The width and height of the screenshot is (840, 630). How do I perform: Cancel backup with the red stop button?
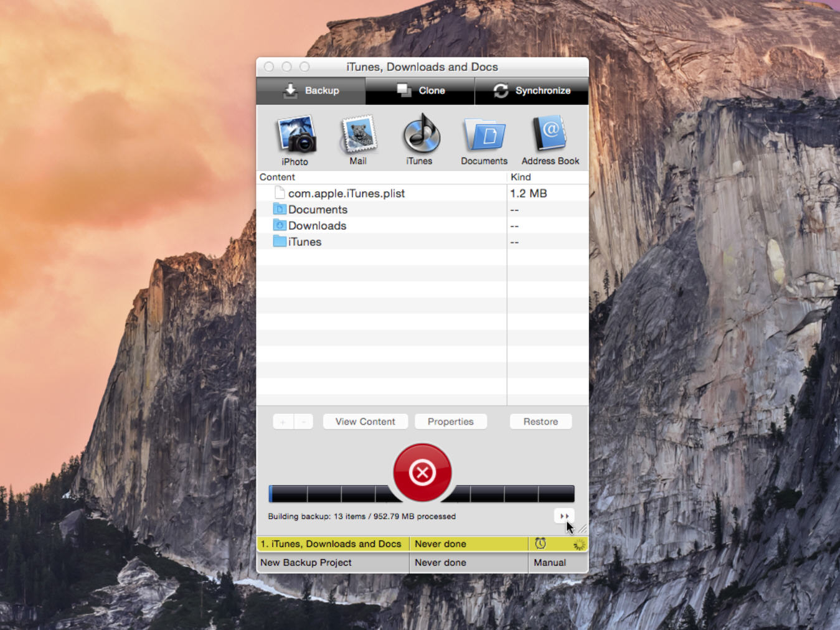pos(422,472)
